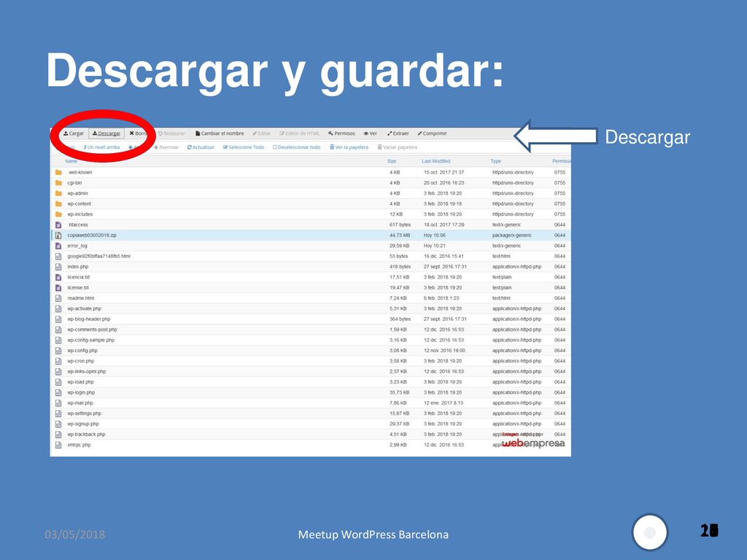The height and width of the screenshot is (560, 747).
Task: Click the 35,73 KB size value
Action: (399, 393)
